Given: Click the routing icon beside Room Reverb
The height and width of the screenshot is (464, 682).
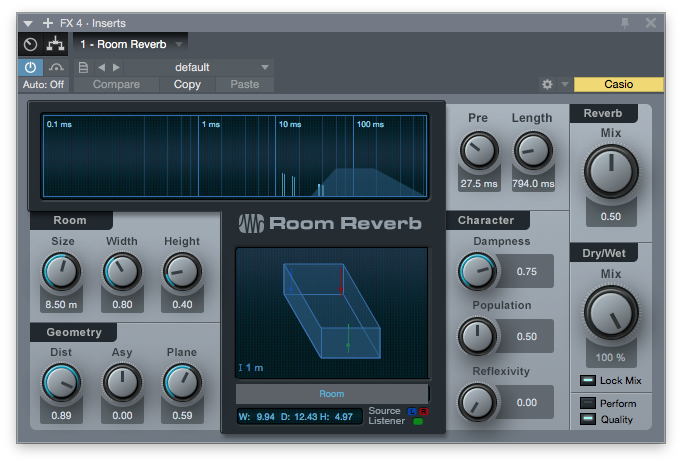Looking at the screenshot, I should click(55, 44).
